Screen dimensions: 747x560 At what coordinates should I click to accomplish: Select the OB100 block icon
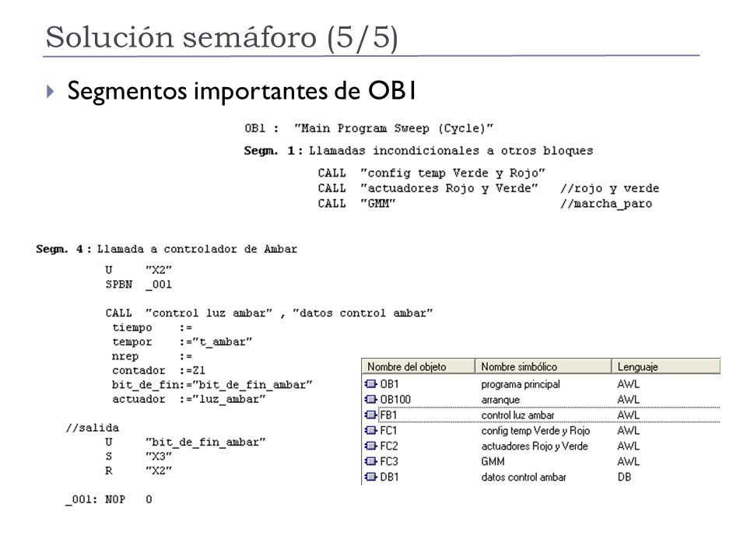pos(370,400)
